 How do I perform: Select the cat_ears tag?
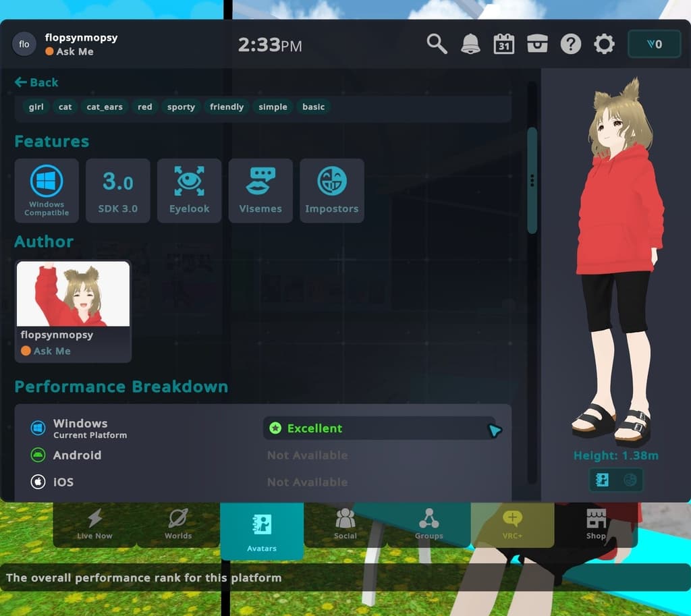pyautogui.click(x=105, y=107)
